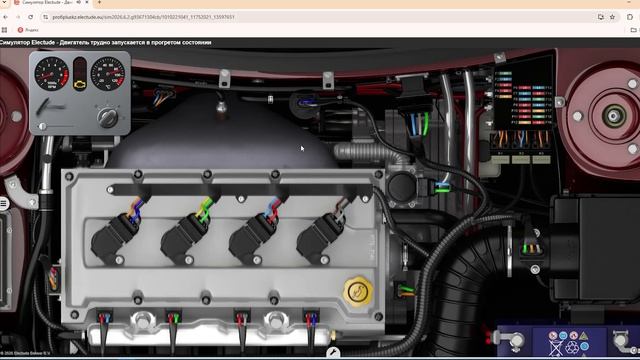
Task: Click injector connector below the brown-grey coil
Action: tap(311, 318)
